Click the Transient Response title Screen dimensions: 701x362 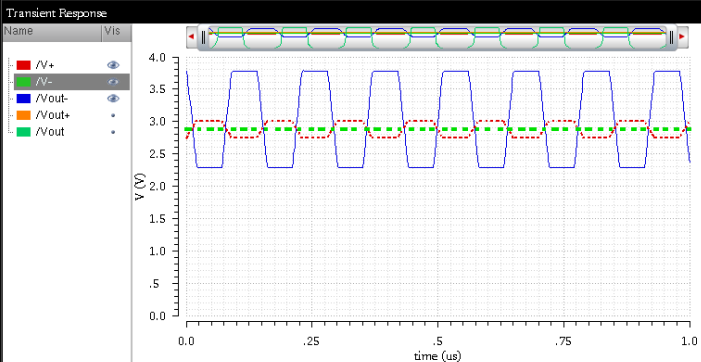pyautogui.click(x=57, y=13)
